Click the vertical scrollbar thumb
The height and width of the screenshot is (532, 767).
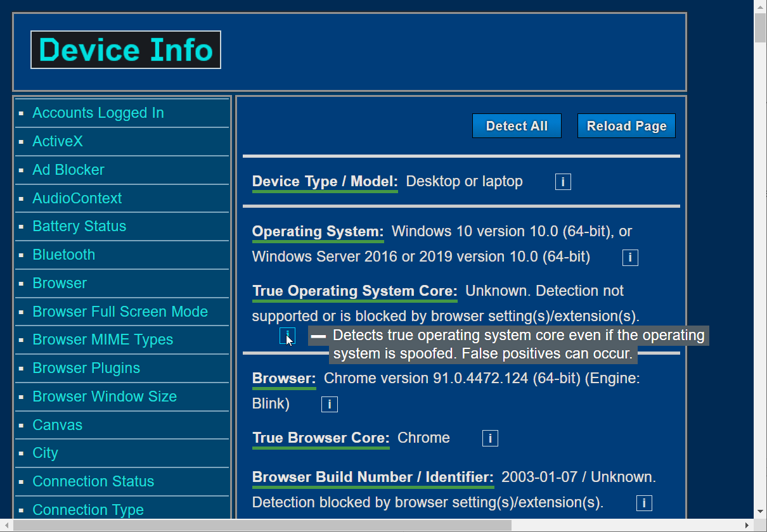(x=760, y=27)
